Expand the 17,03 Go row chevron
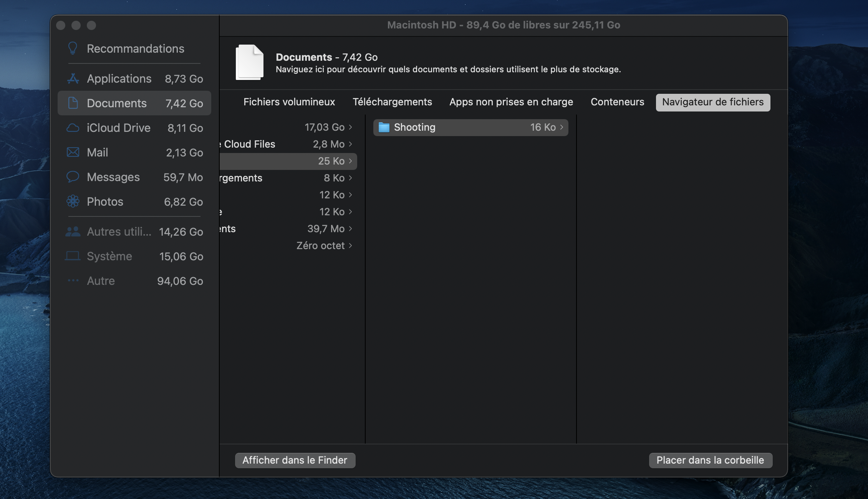Screen dimensions: 868x499 pyautogui.click(x=350, y=127)
